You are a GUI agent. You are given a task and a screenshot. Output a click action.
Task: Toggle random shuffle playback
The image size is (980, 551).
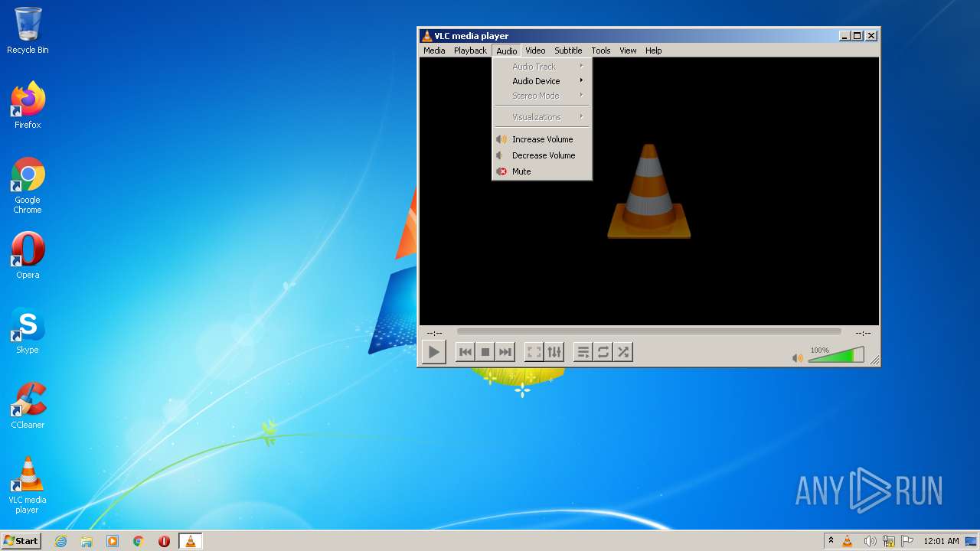(623, 352)
